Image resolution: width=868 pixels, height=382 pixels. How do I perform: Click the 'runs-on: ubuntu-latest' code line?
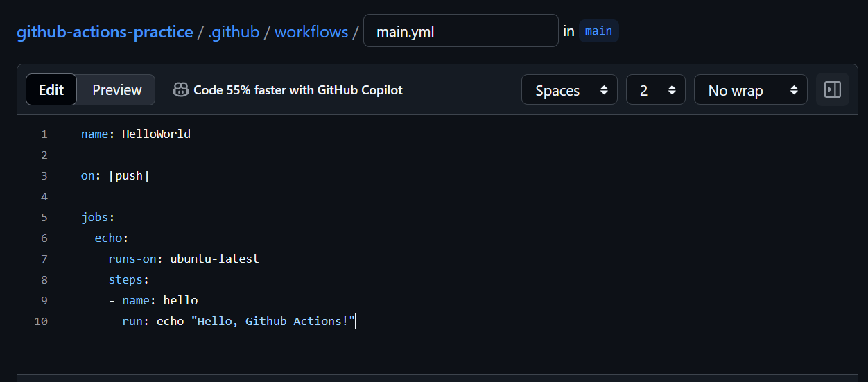point(183,259)
